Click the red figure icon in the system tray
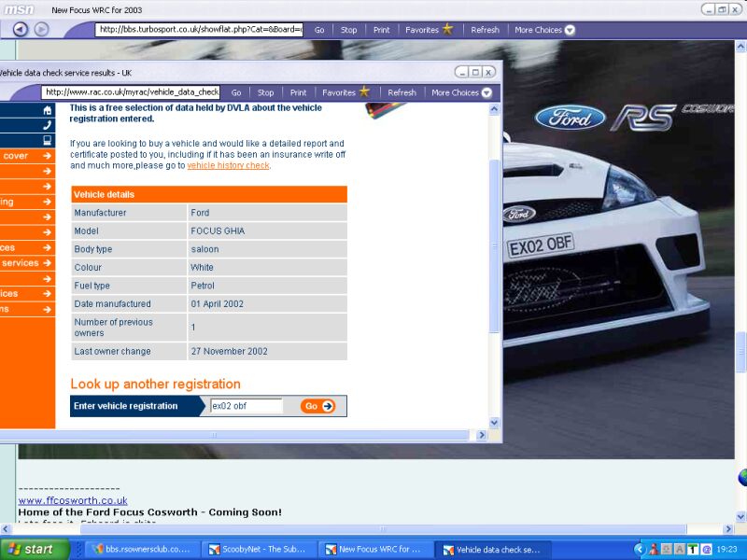The width and height of the screenshot is (747, 560). 653,550
